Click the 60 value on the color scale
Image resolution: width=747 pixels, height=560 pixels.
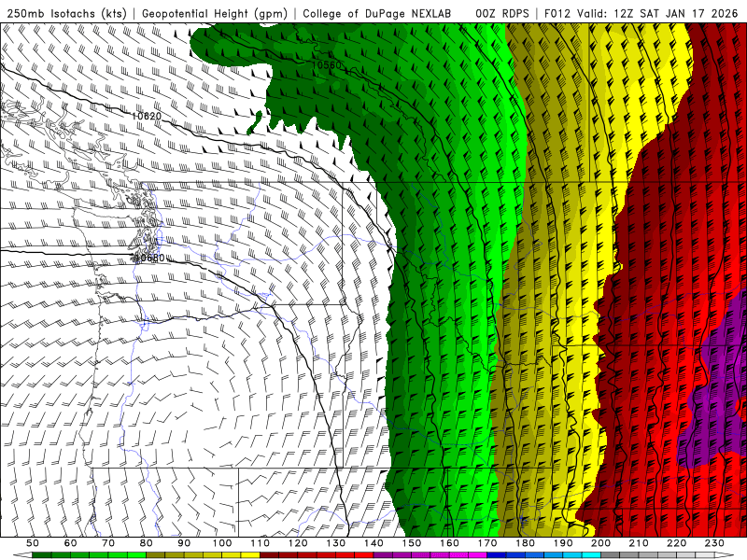70,543
